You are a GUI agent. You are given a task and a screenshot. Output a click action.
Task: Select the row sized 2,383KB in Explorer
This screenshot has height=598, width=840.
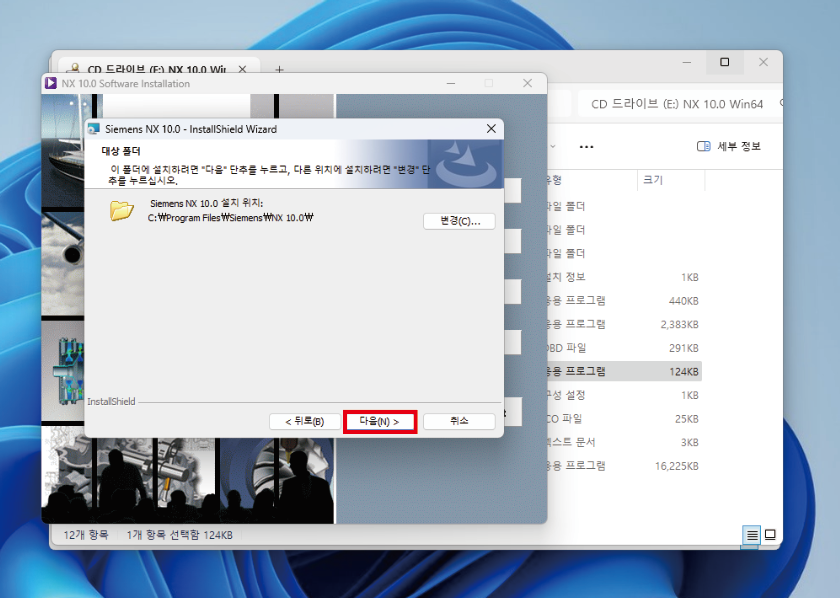(623, 324)
